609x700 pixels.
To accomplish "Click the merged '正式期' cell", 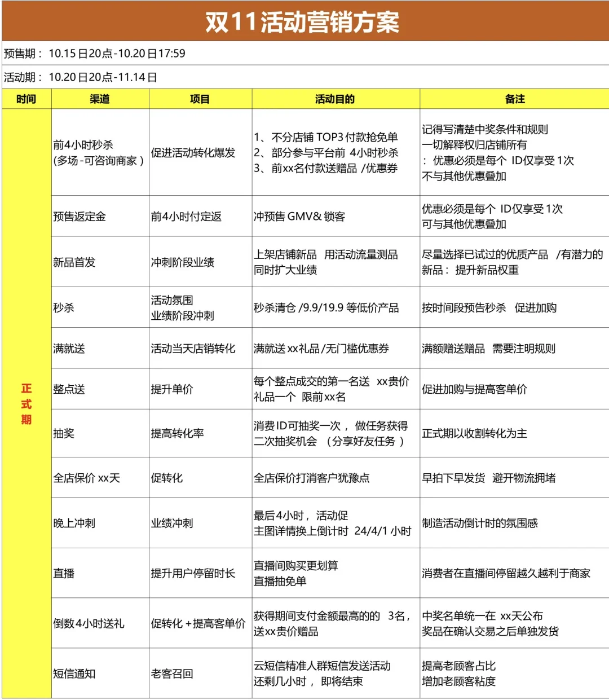I will coord(27,404).
